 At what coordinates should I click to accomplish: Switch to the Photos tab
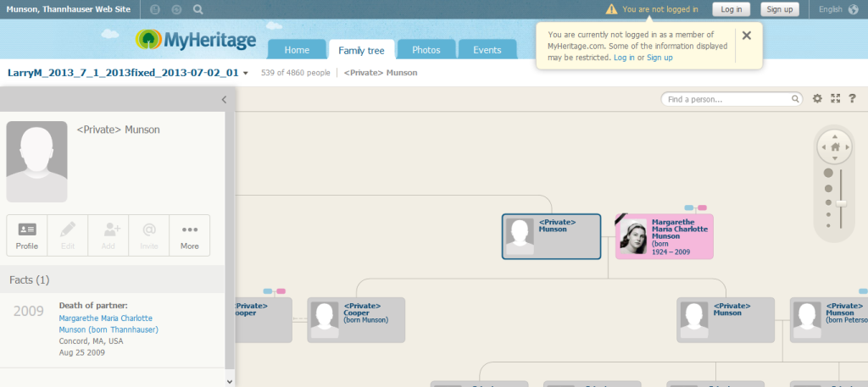point(426,50)
